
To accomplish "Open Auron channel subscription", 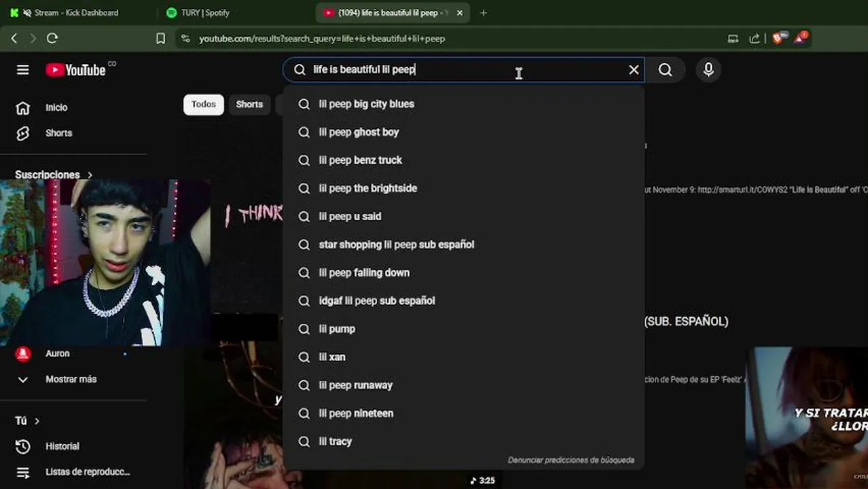I will [57, 353].
